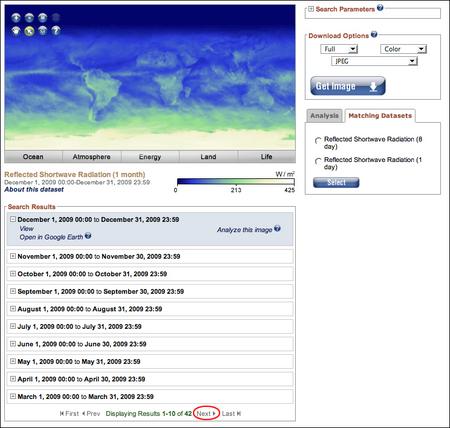This screenshot has width=450, height=428.
Task: Open the Color mode dropdown
Action: (x=403, y=49)
